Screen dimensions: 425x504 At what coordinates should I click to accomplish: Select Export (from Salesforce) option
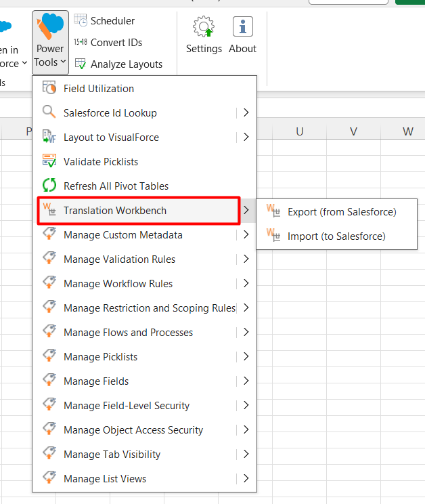pyautogui.click(x=342, y=212)
